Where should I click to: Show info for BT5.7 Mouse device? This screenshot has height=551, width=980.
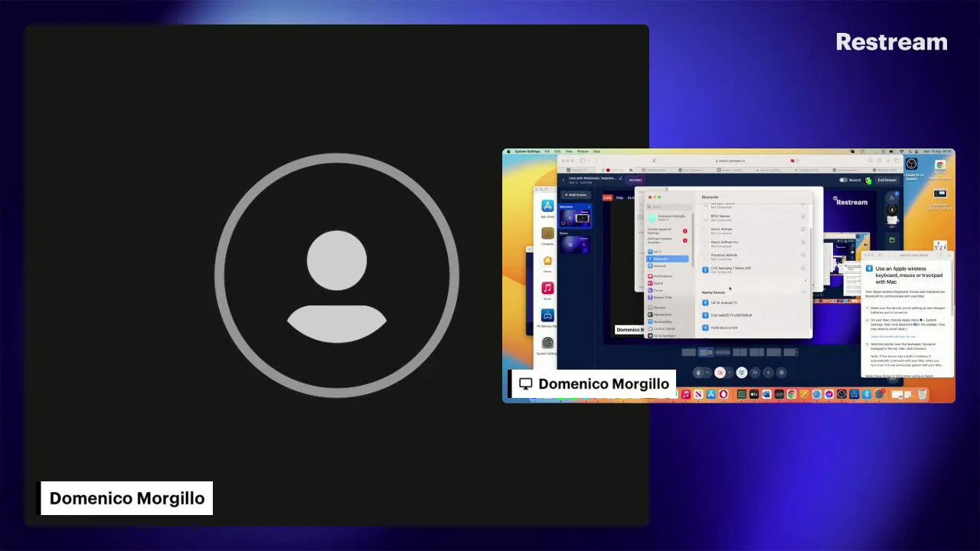click(x=803, y=217)
